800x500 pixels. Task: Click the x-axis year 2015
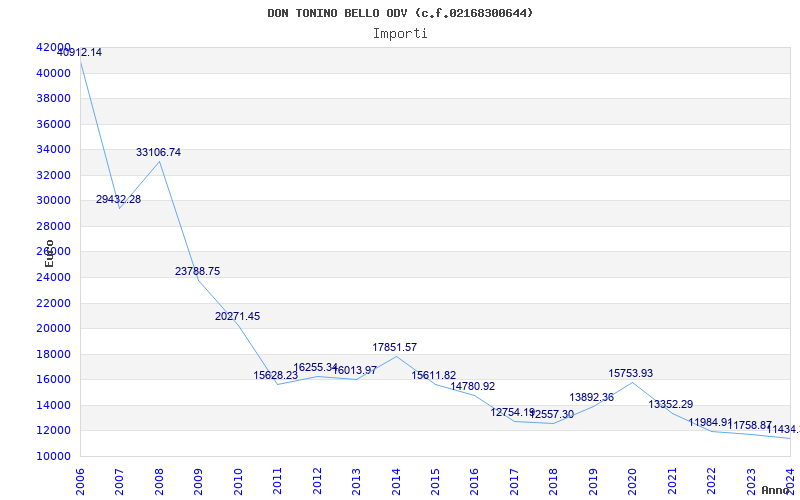coord(435,482)
